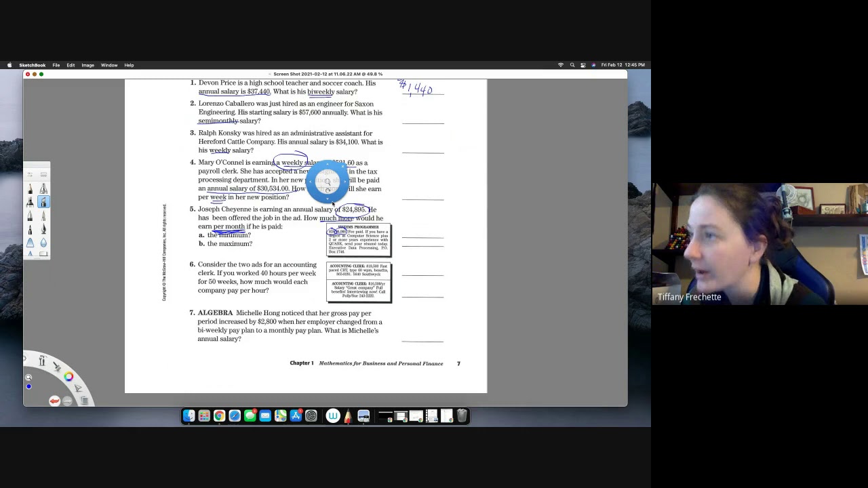
Task: Click the Siri icon in menu bar
Action: point(593,65)
